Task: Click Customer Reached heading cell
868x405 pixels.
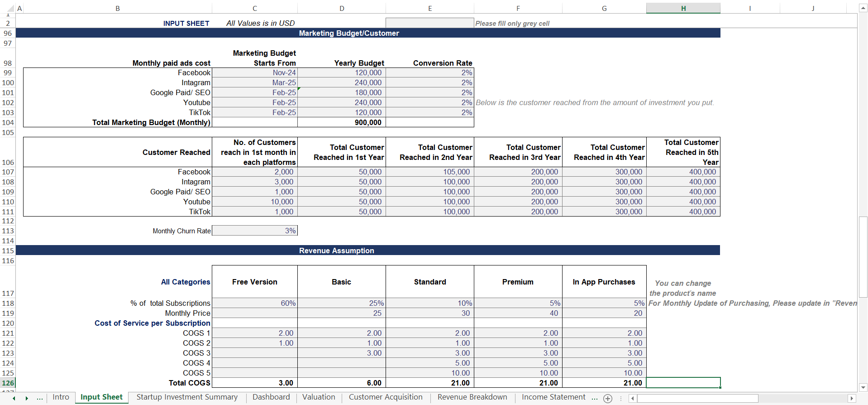Action: point(118,152)
